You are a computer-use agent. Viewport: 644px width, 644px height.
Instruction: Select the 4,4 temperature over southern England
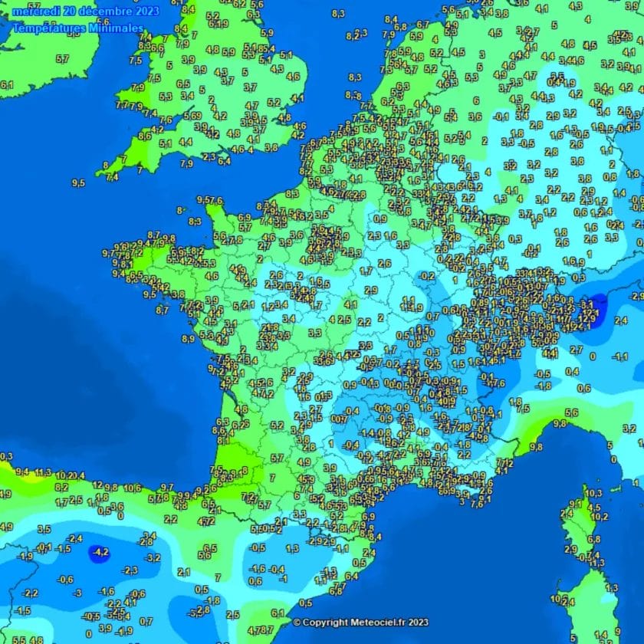pyautogui.click(x=186, y=142)
